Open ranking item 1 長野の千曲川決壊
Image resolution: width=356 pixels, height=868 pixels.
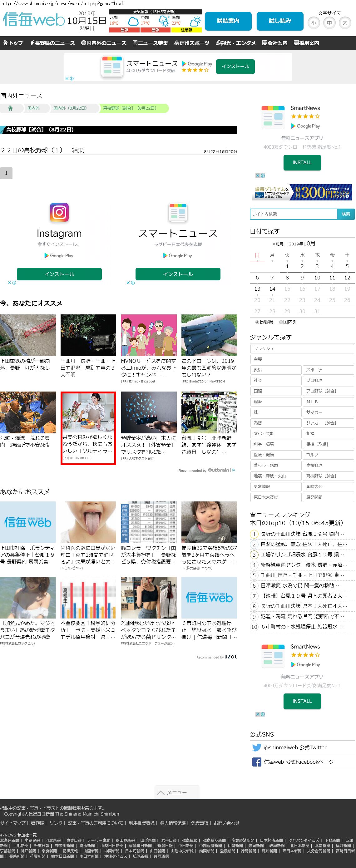pos(302,534)
